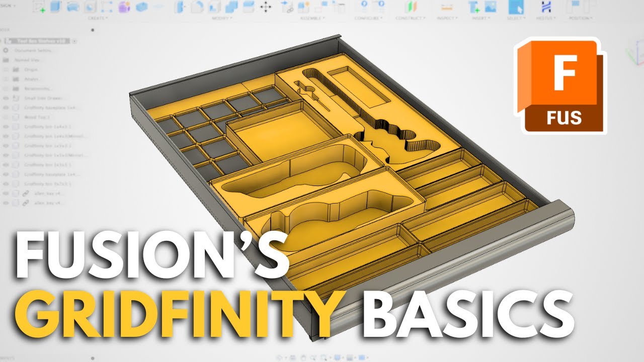This screenshot has width=644, height=362.
Task: Open the CONSTRUCT dropdown menu
Action: point(411,18)
